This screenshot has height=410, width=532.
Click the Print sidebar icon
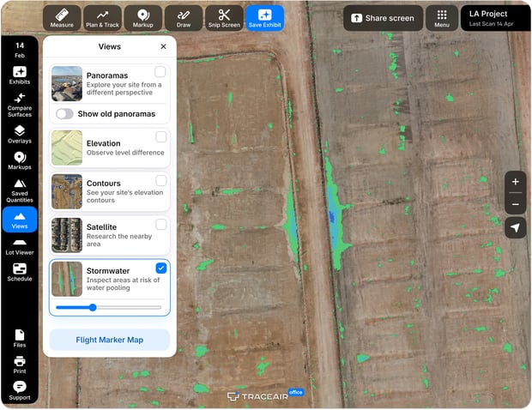click(x=20, y=365)
